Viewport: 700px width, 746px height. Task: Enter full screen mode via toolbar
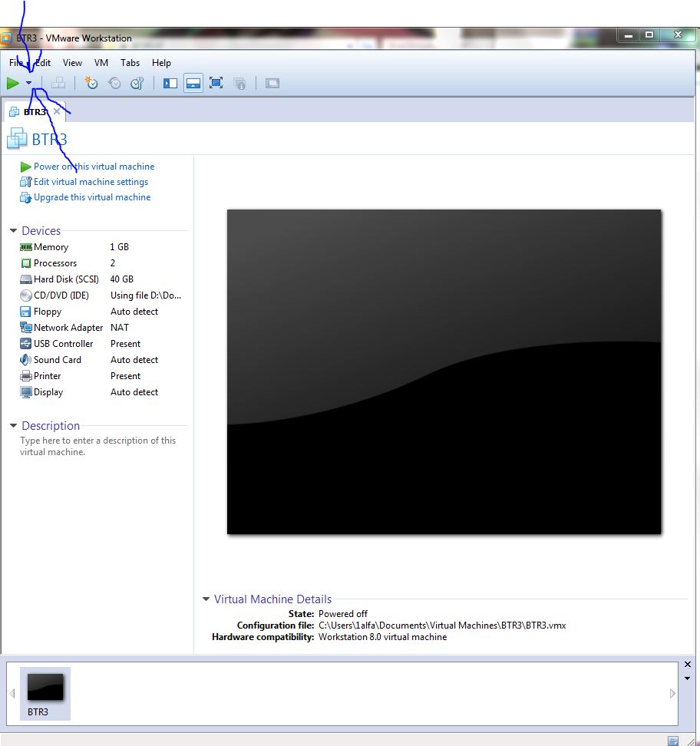tap(216, 83)
